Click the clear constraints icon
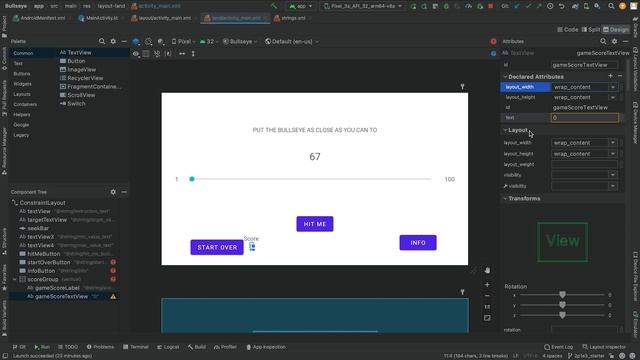 pyautogui.click(x=157, y=53)
